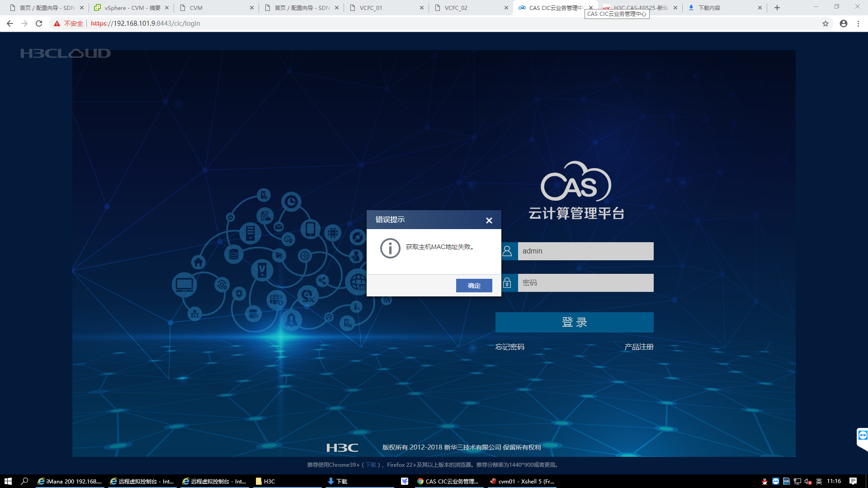The width and height of the screenshot is (868, 488).
Task: Open the Chrome profile avatar icon
Action: pyautogui.click(x=844, y=23)
